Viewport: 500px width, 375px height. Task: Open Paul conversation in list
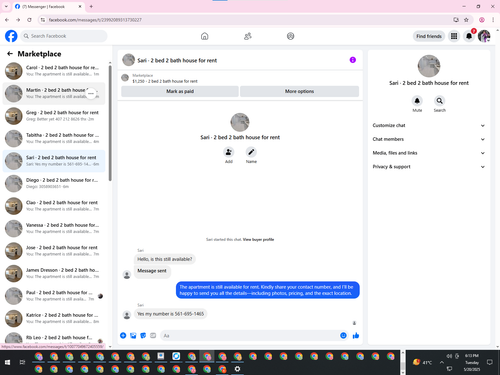tap(54, 296)
